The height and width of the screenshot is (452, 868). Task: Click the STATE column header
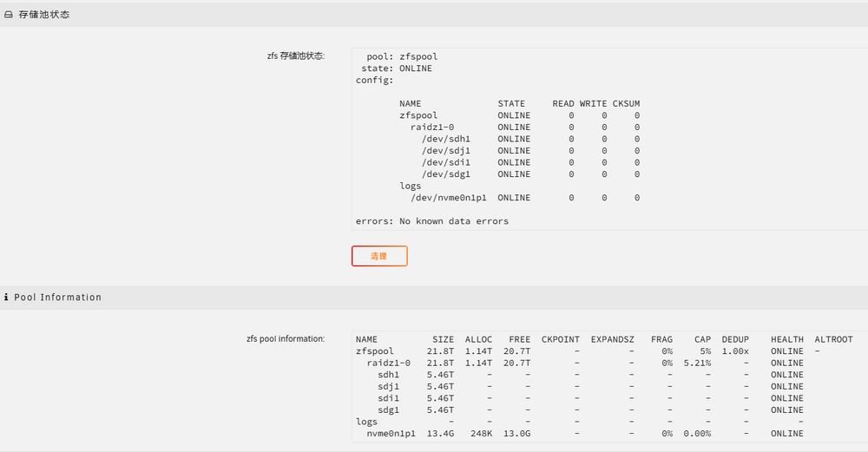click(x=511, y=103)
